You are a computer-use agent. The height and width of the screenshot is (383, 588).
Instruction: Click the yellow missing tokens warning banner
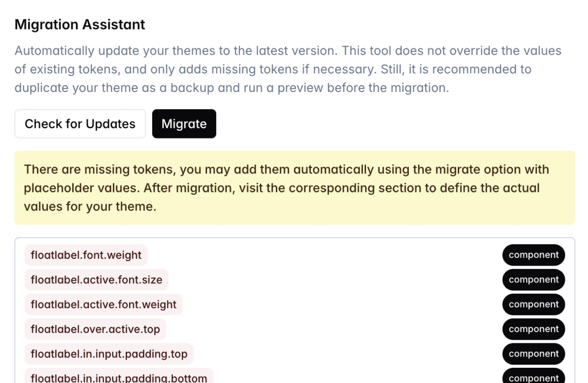(294, 188)
